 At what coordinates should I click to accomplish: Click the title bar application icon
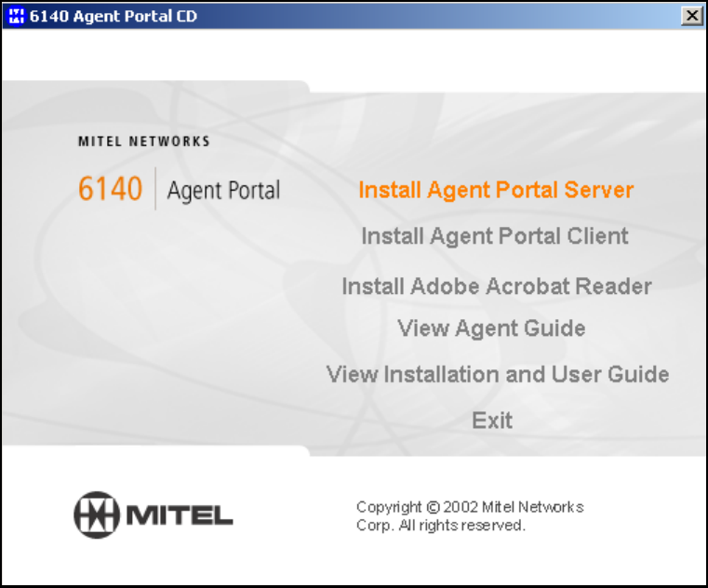tap(16, 16)
